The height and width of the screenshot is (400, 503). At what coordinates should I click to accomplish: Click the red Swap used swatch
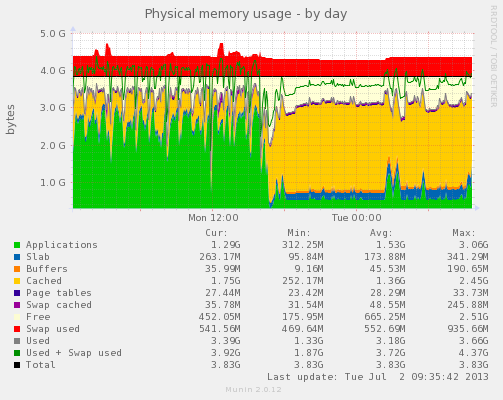click(17, 329)
